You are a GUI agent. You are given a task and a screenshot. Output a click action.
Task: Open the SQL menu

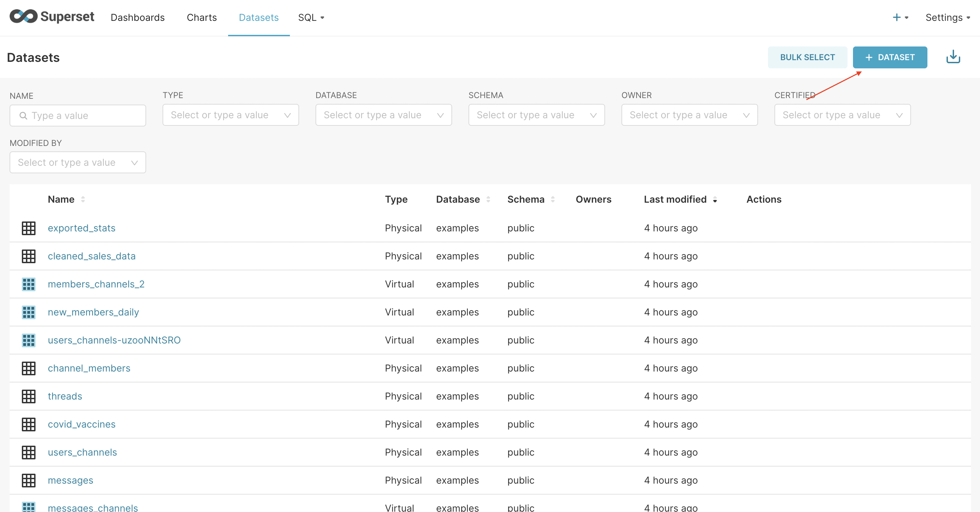[x=310, y=17]
